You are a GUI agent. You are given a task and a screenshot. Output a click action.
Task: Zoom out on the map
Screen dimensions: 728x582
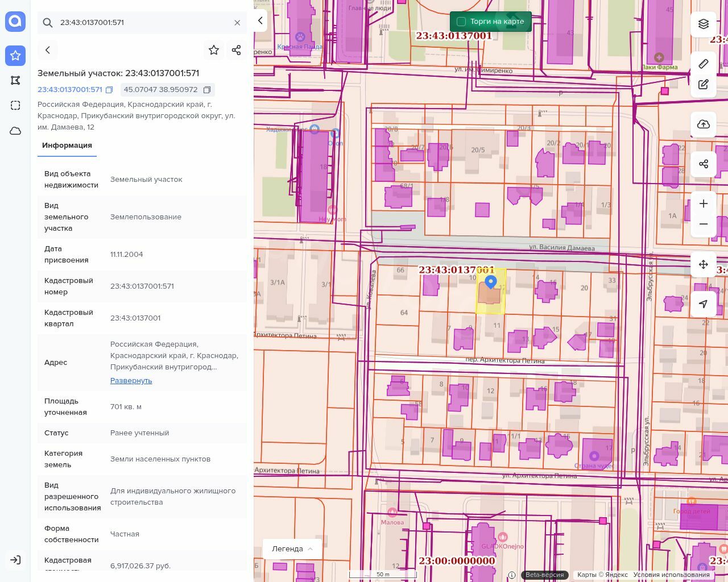(x=704, y=224)
